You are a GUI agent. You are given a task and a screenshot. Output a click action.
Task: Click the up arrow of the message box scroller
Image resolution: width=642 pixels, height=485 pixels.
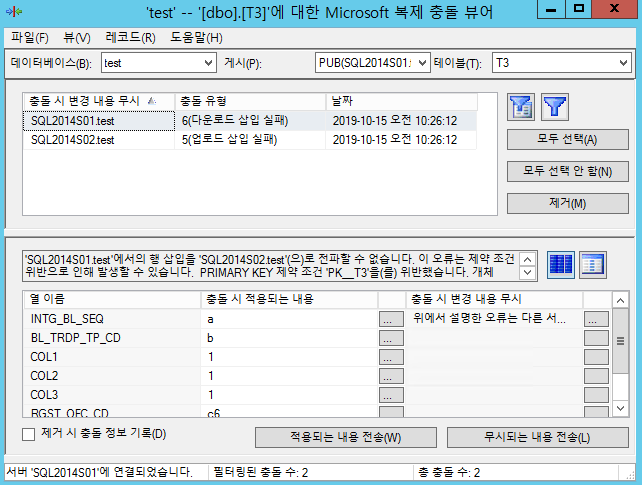coord(528,259)
